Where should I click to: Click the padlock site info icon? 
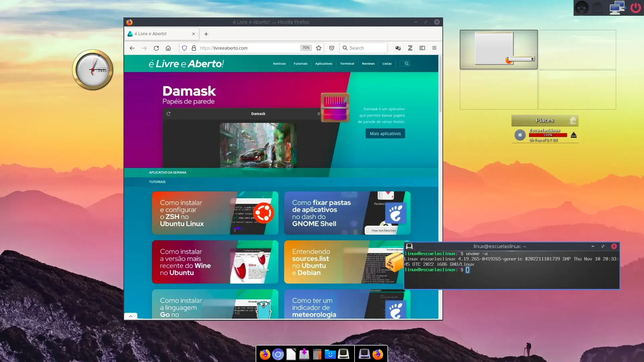[x=194, y=48]
